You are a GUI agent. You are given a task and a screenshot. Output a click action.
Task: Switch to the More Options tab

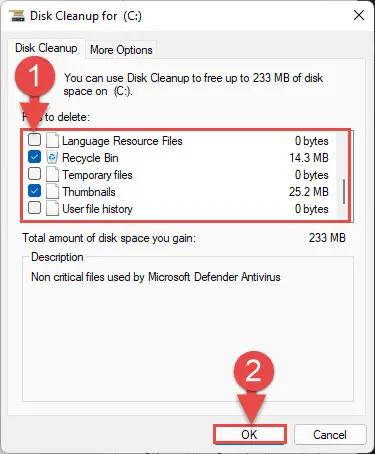click(121, 50)
